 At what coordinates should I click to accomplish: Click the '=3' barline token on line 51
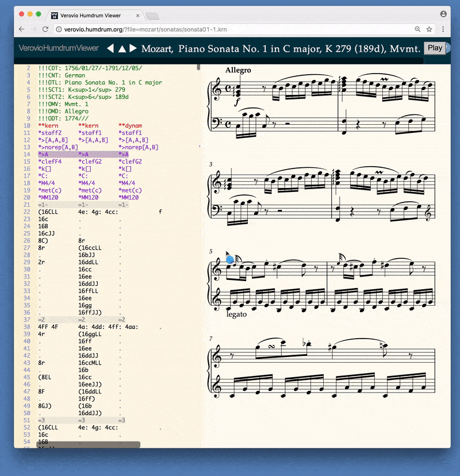point(41,420)
